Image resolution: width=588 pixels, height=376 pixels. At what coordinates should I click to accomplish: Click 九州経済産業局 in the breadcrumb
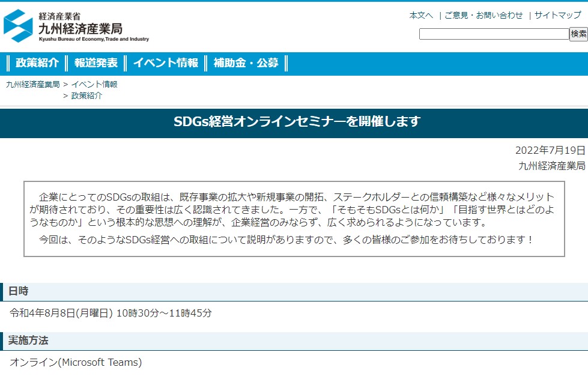pos(33,85)
